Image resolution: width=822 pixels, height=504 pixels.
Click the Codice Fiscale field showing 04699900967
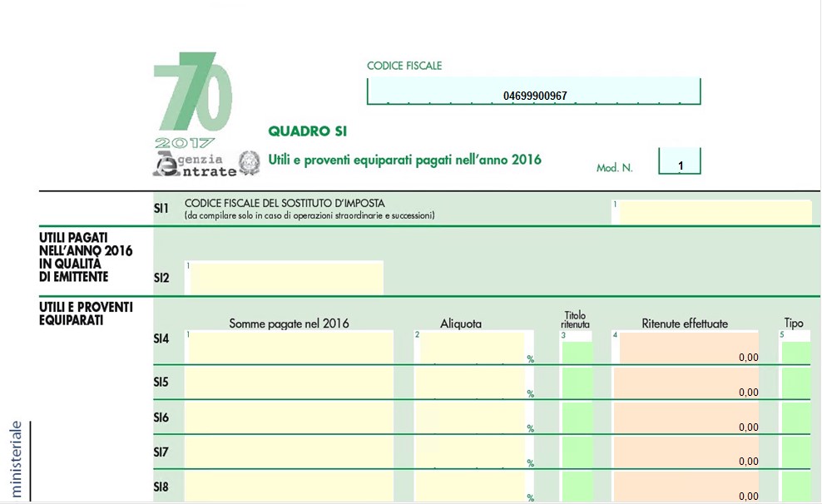(x=533, y=91)
